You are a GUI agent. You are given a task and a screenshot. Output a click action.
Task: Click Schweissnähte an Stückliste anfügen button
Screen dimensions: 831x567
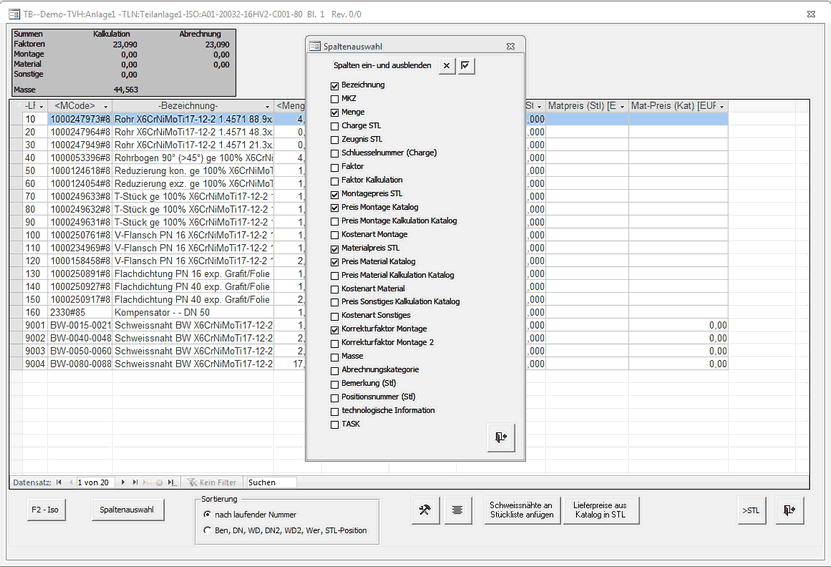pos(519,510)
